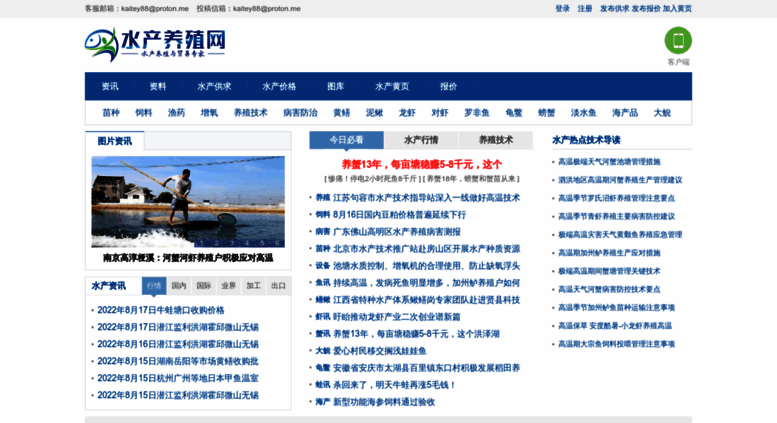Screen dimensions: 777x423
Task: Switch to the 今日必看 tab
Action: coord(346,140)
